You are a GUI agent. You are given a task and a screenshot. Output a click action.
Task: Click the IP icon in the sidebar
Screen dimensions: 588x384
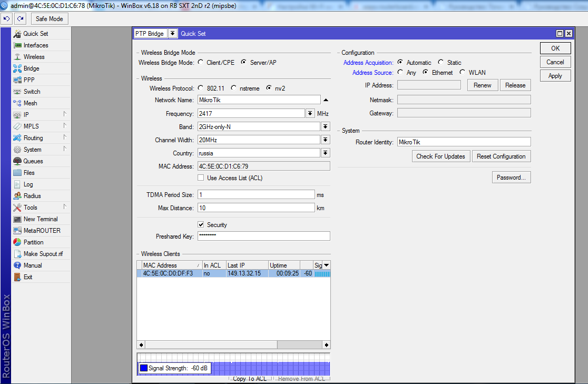pyautogui.click(x=17, y=115)
